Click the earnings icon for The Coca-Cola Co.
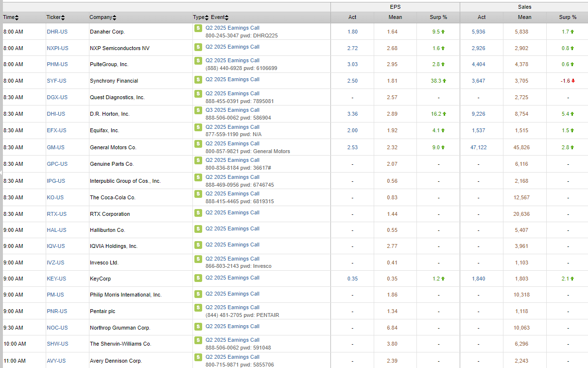Image resolution: width=588 pixels, height=368 pixels. 198,194
